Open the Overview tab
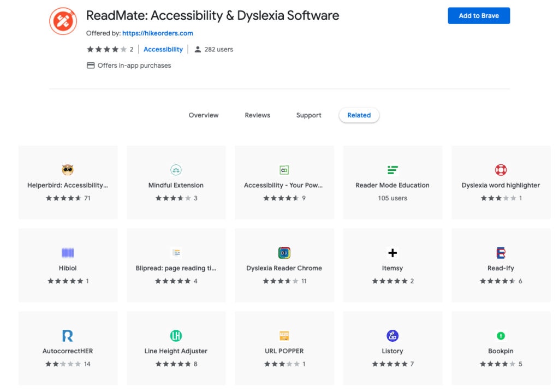This screenshot has width=559, height=392. point(204,115)
